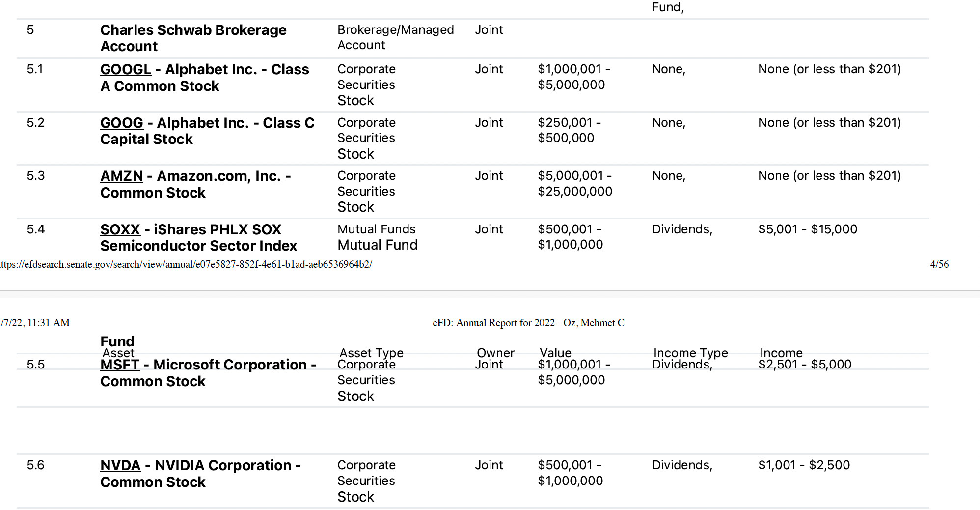Follow the SOXX ticker link
The height and width of the screenshot is (510, 980).
coord(120,229)
